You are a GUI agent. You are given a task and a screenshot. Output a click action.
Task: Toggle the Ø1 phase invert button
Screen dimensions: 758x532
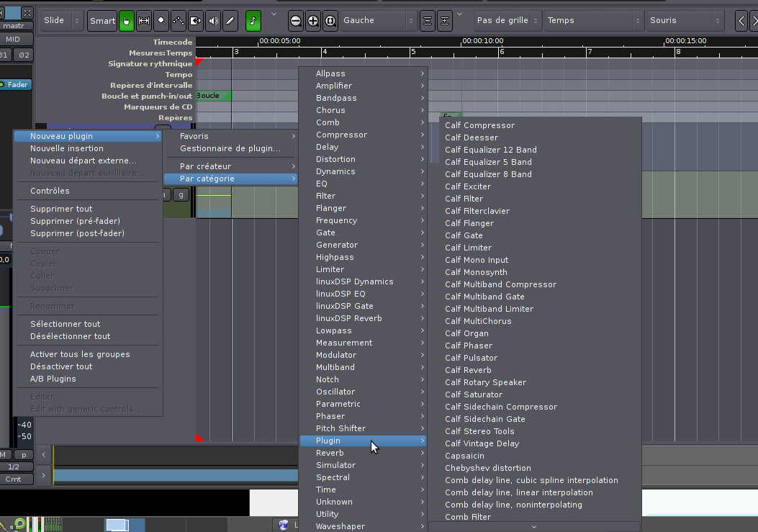click(4, 55)
